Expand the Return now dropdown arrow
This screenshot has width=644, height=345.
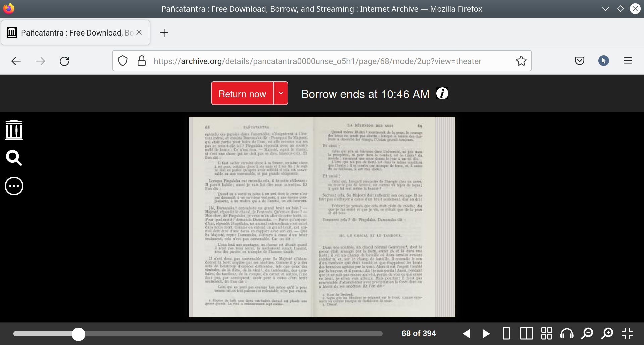[x=281, y=93]
